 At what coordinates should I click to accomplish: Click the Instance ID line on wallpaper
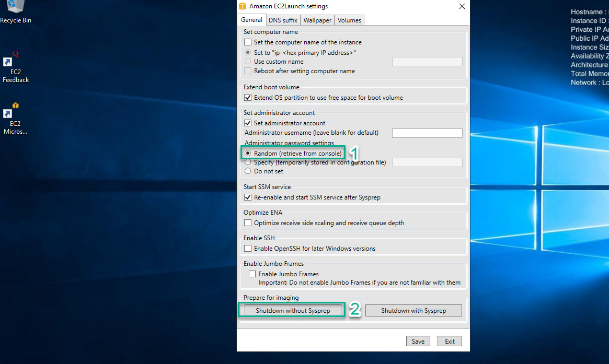590,21
